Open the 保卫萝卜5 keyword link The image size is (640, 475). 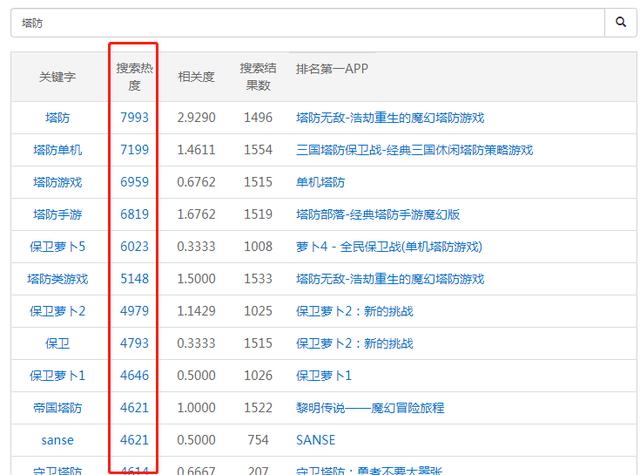[x=58, y=247]
